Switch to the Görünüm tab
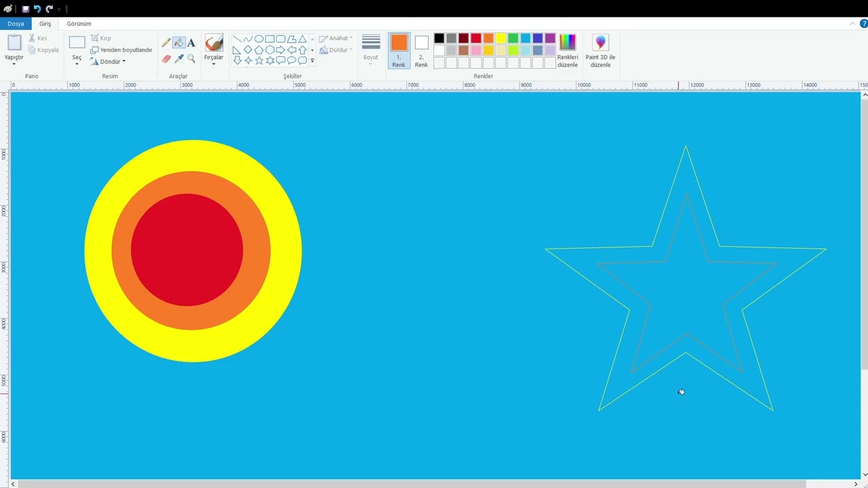Viewport: 868px width, 488px height. (79, 24)
